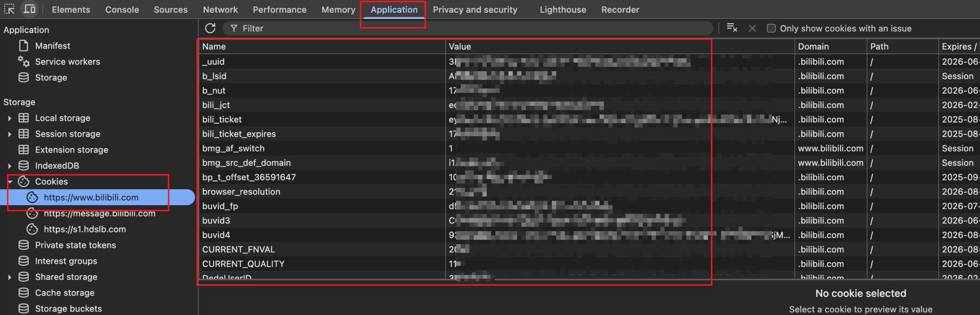Click the Extension storage table icon
The image size is (980, 315).
coord(24,150)
